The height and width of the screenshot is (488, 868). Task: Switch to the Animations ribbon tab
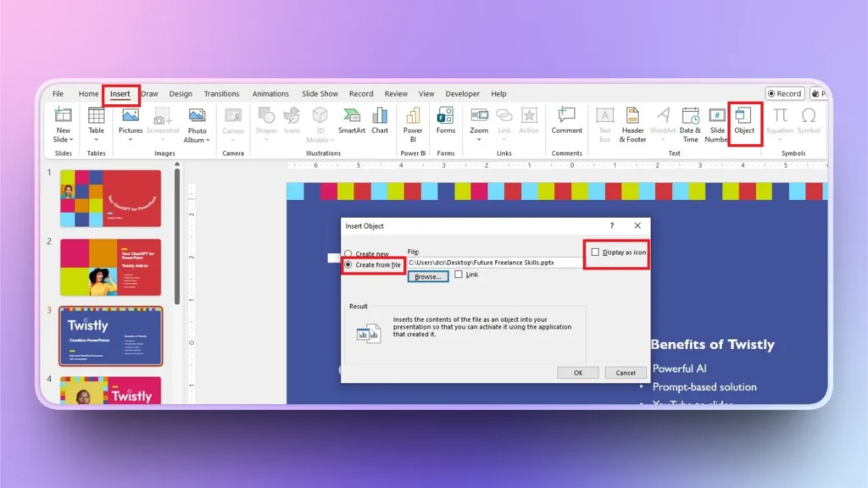[270, 93]
